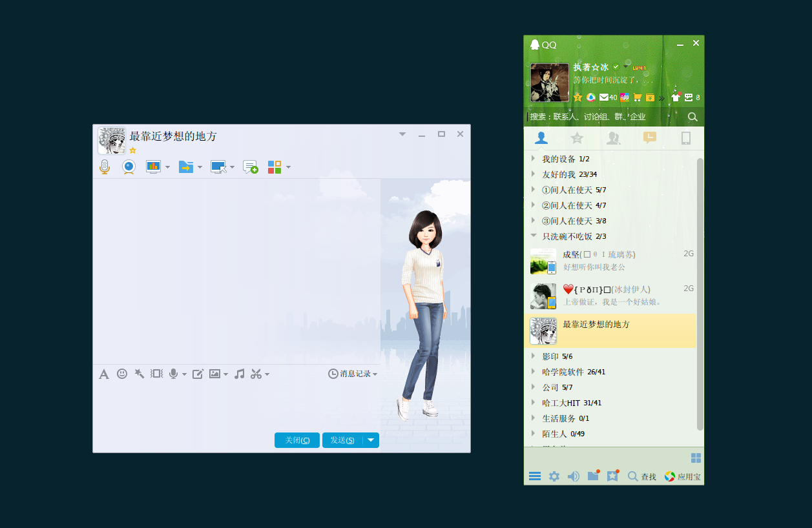Open online status dropdown beside green check
Image resolution: width=812 pixels, height=528 pixels.
tap(626, 67)
